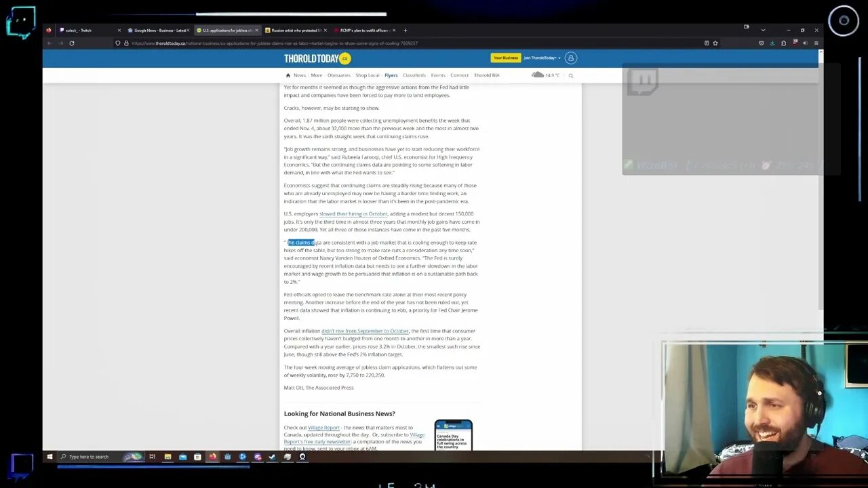Open the Classifieds nav item
This screenshot has height=488, width=868.
[x=414, y=75]
